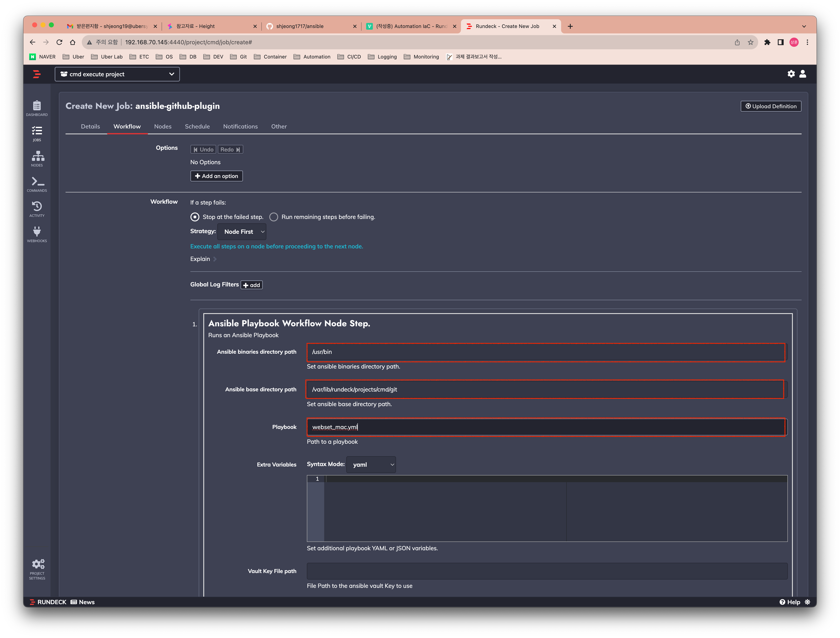
Task: Open the Monitoring bookmarks folder
Action: (x=421, y=57)
